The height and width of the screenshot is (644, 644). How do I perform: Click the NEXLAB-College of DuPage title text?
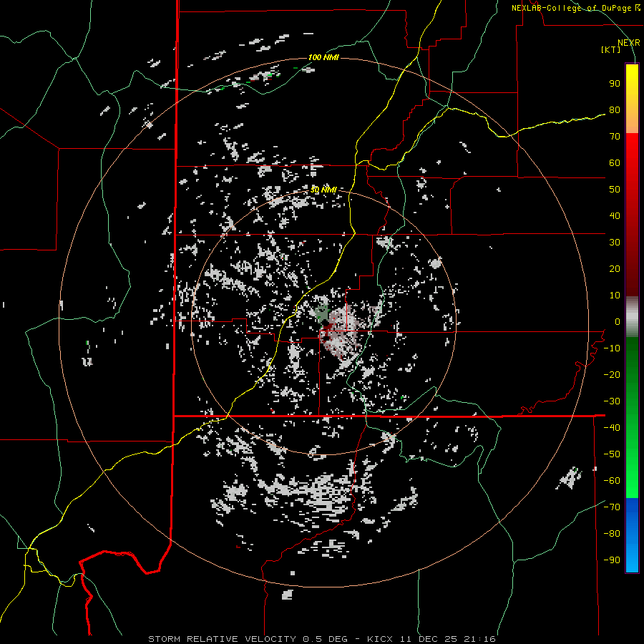575,8
